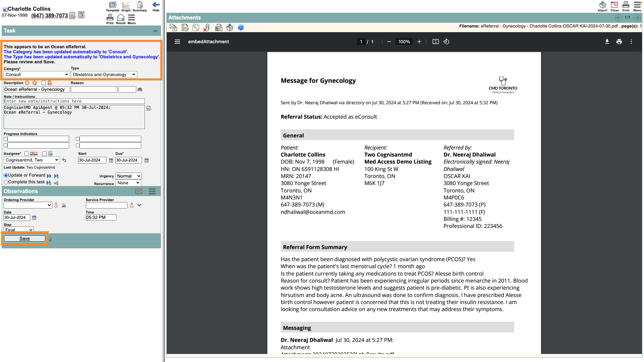Open the Ordering Provider dropdown

(28, 205)
